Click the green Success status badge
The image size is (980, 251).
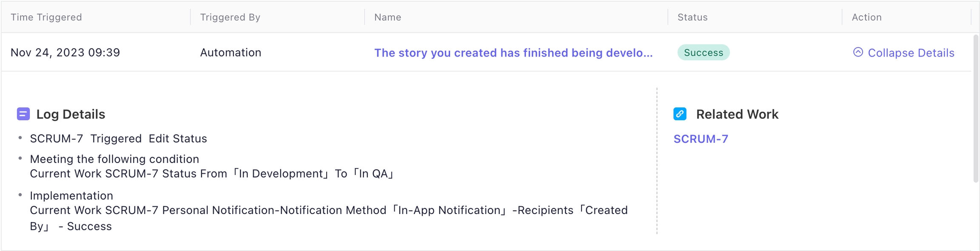[x=703, y=53]
